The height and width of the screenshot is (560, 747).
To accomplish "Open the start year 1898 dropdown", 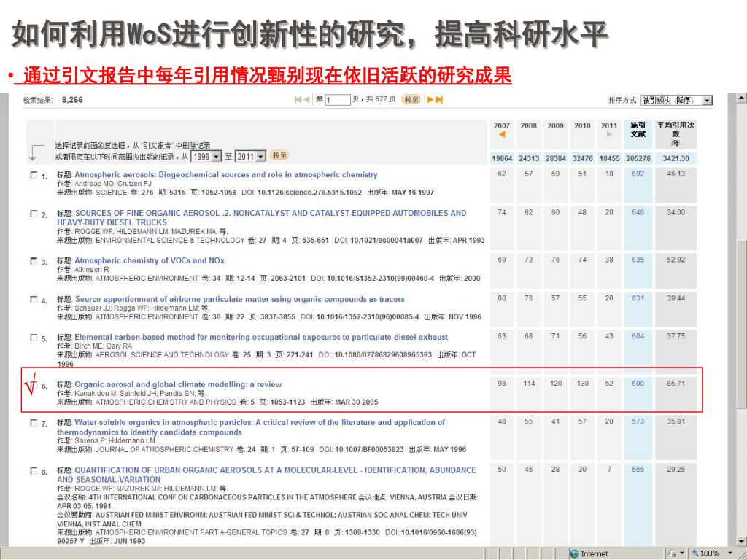I will pyautogui.click(x=206, y=156).
